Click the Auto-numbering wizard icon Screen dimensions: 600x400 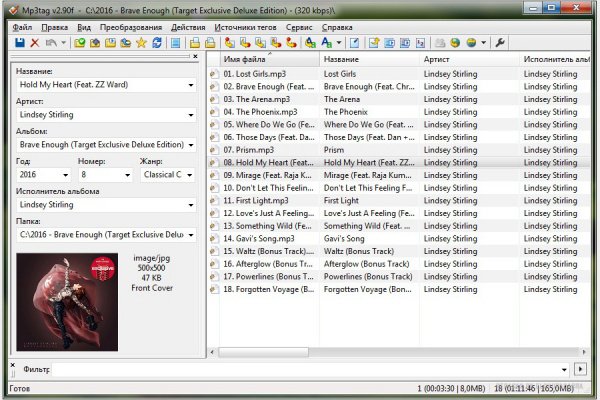[420, 42]
